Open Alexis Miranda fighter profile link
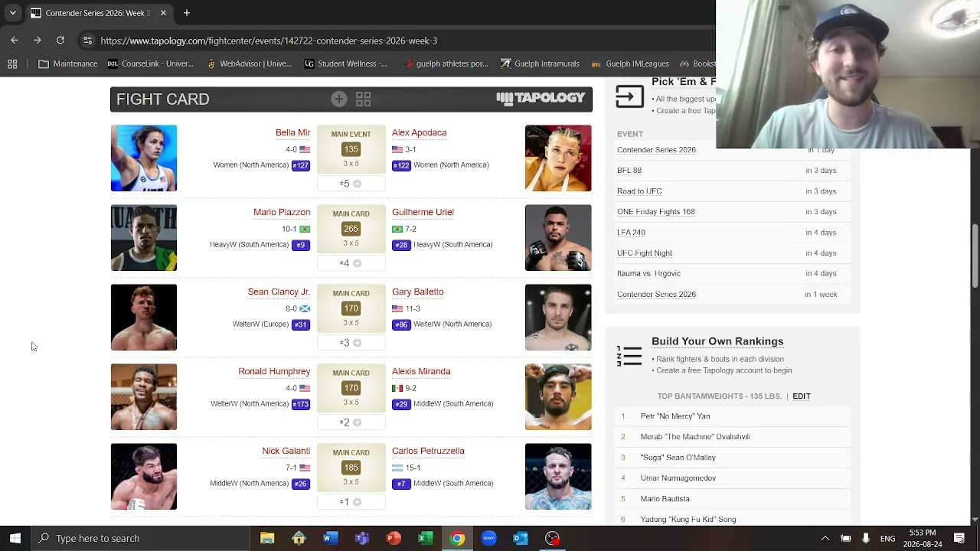Image resolution: width=980 pixels, height=551 pixels. click(421, 371)
